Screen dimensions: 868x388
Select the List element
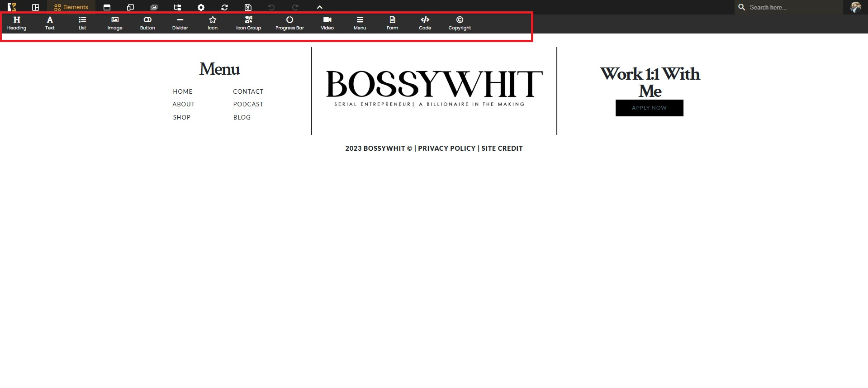pyautogui.click(x=82, y=23)
